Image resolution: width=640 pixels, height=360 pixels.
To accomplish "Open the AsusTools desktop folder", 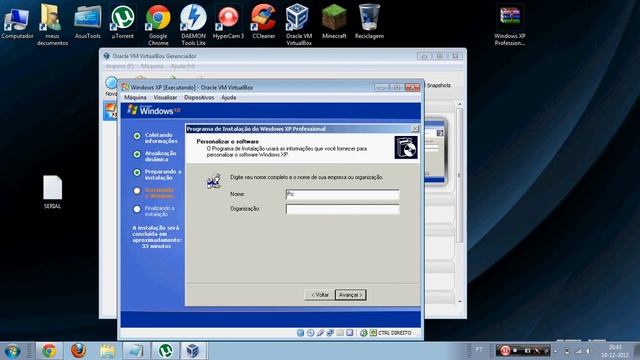I will pyautogui.click(x=87, y=22).
